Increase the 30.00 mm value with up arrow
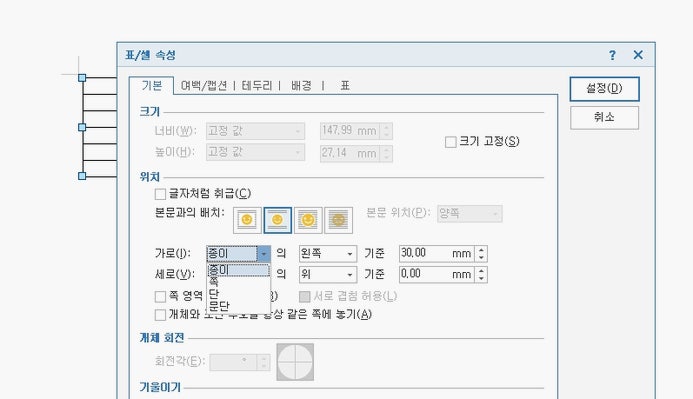The width and height of the screenshot is (693, 399). (x=481, y=250)
